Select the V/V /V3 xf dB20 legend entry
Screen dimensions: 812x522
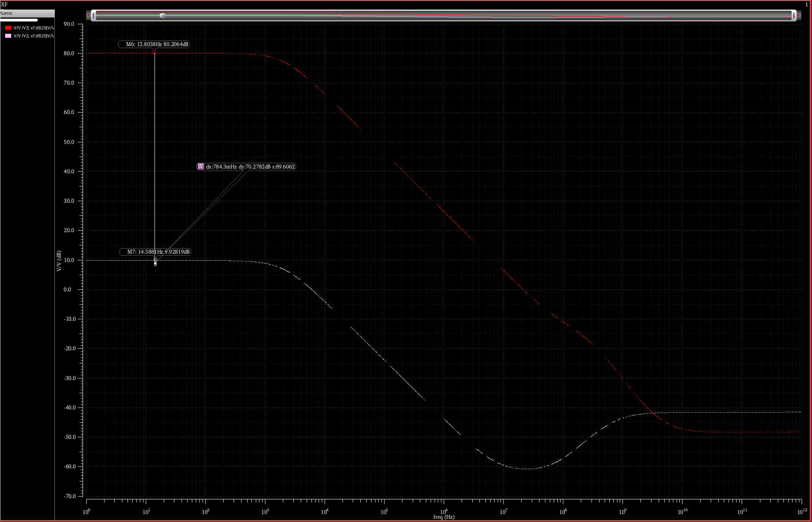[33, 28]
